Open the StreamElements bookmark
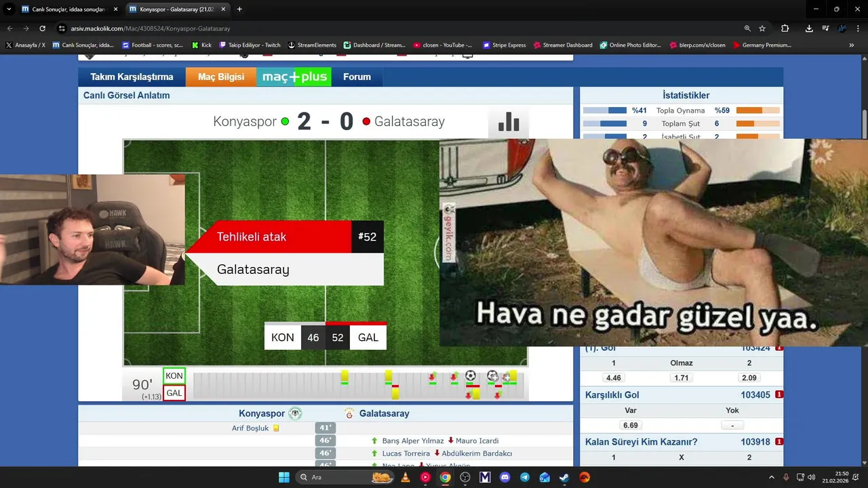This screenshot has width=868, height=488. coord(312,45)
